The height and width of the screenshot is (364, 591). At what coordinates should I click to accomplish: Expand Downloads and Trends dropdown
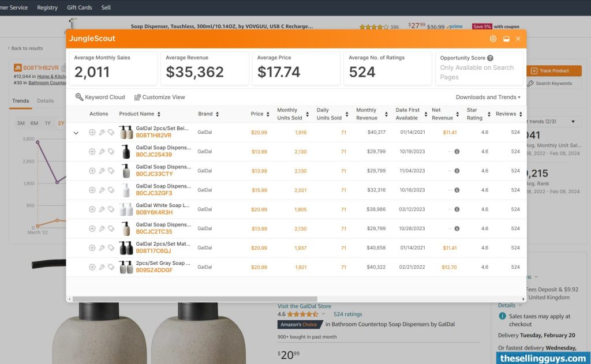pos(488,97)
